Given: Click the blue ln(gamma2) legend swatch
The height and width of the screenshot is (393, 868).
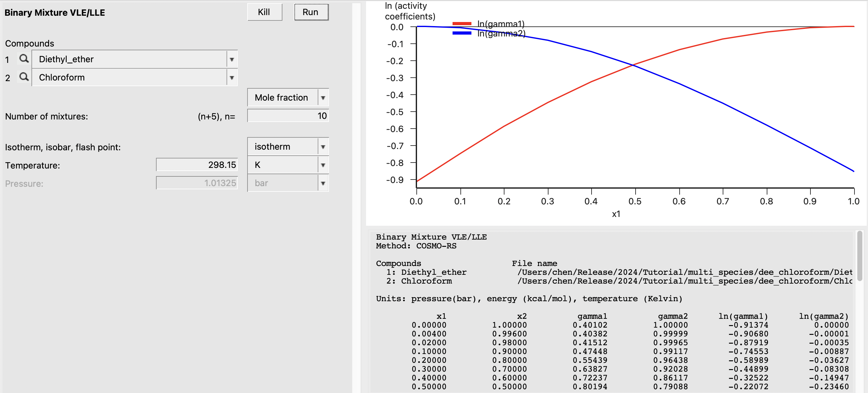Looking at the screenshot, I should (462, 33).
